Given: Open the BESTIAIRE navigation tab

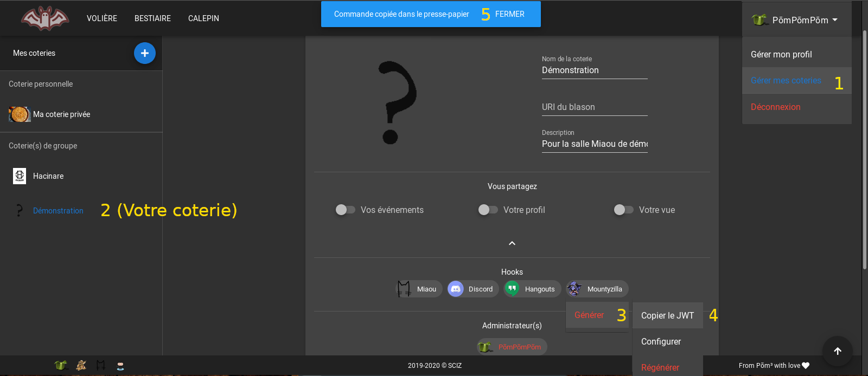Looking at the screenshot, I should [152, 18].
